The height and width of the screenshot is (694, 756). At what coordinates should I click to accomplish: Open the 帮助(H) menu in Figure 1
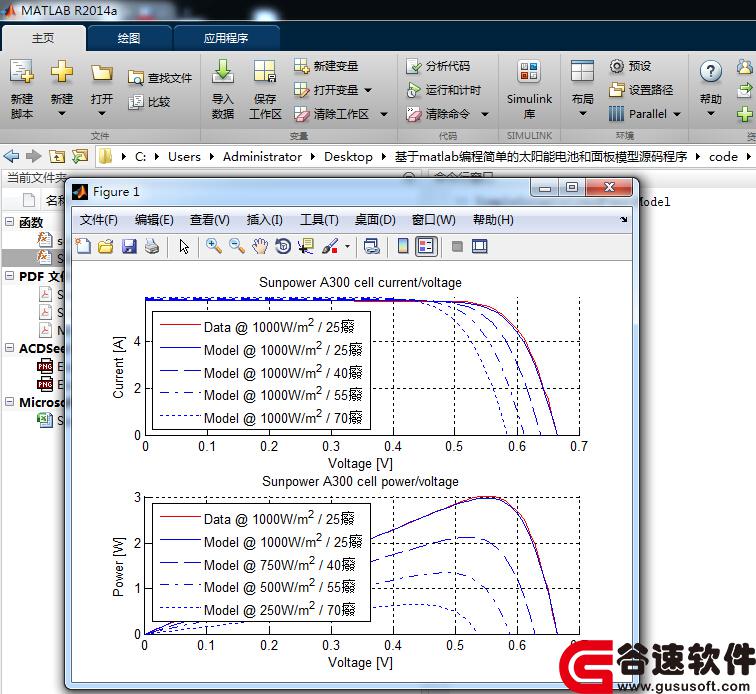[493, 220]
